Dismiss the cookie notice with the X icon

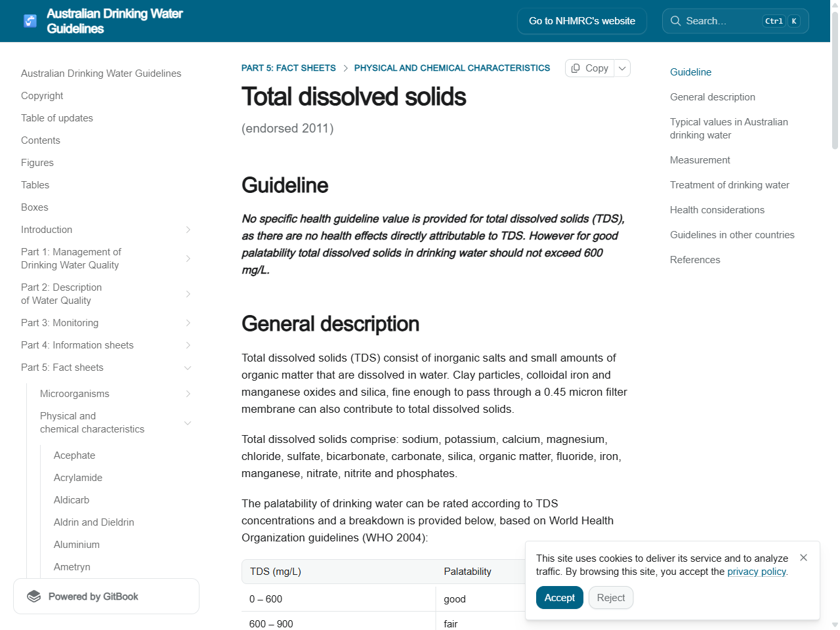[x=803, y=557]
